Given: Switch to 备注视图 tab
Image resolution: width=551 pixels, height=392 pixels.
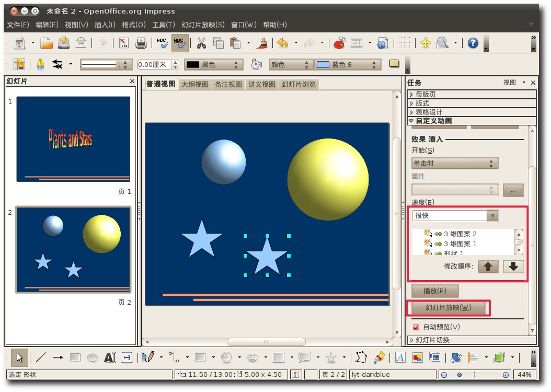Looking at the screenshot, I should point(228,84).
